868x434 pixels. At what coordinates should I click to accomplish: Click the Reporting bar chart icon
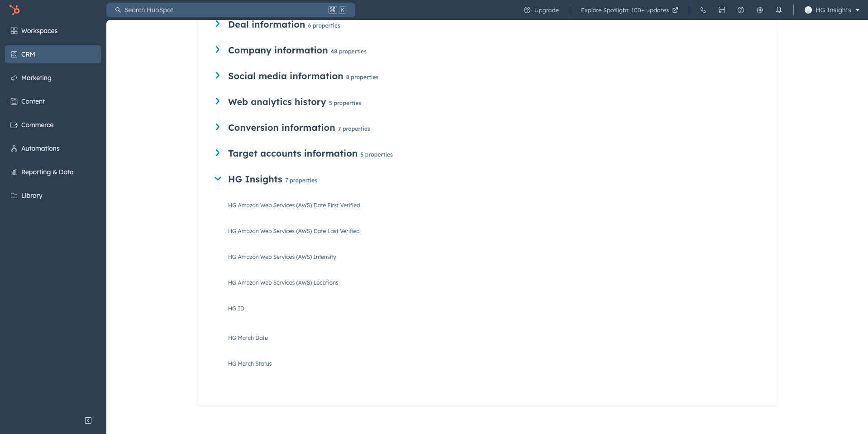coord(14,172)
